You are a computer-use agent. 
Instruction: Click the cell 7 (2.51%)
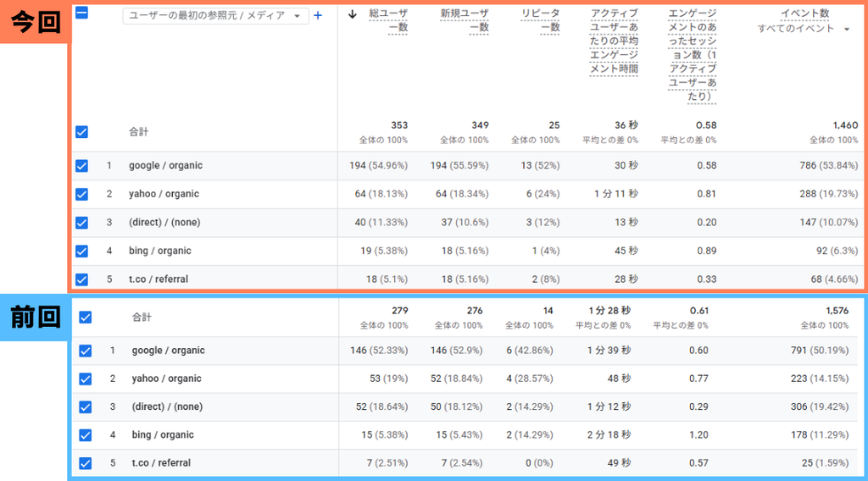(x=387, y=463)
